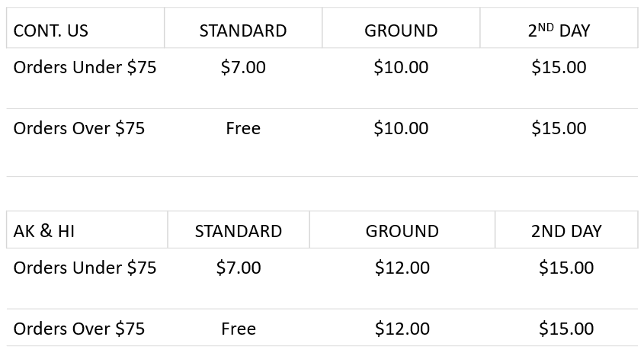Select Orders Over $75 in CONT. US table
This screenshot has height=353, width=644.
pos(79,128)
